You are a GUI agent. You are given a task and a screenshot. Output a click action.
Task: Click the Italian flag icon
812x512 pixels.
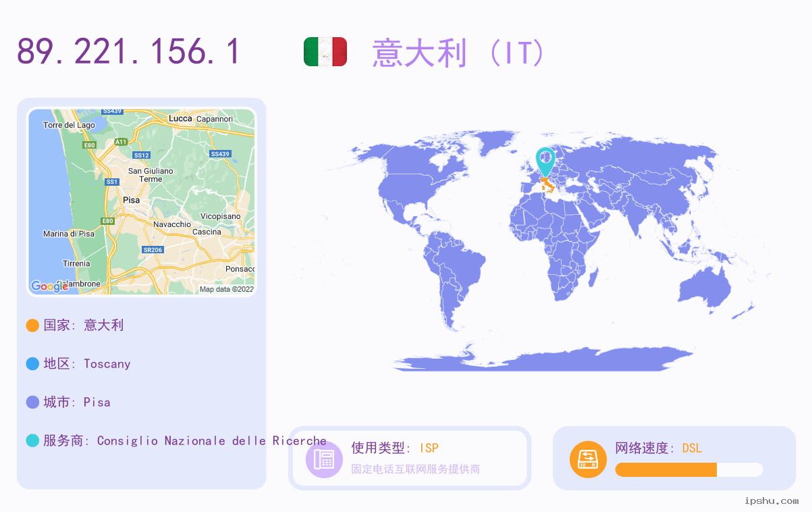(325, 52)
